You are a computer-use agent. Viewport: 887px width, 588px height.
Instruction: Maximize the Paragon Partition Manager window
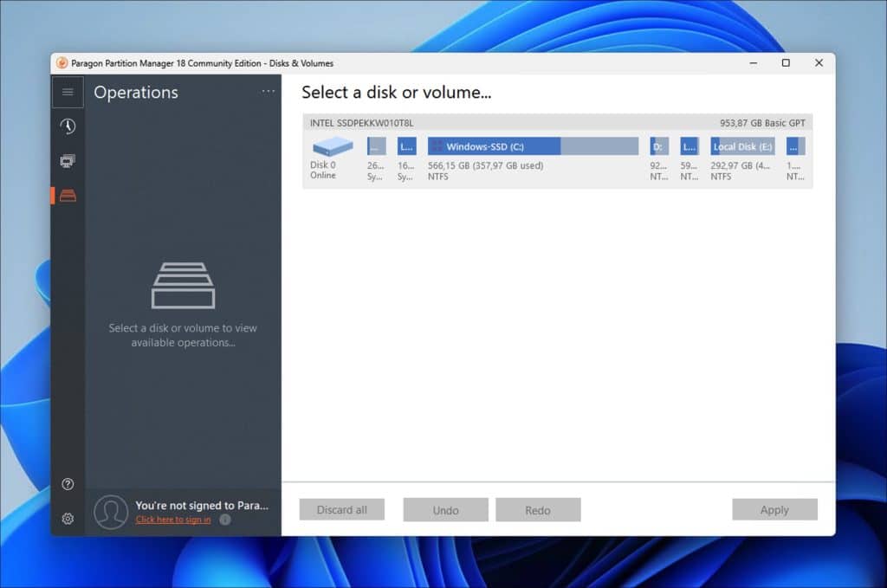(786, 62)
